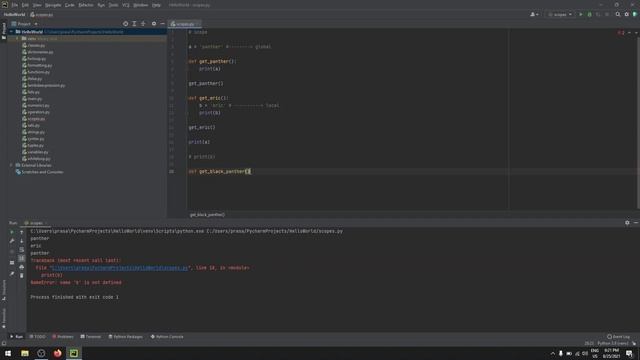This screenshot has width=640, height=360.
Task: Toggle soft-wrap in the Run console
Action: pos(22,249)
